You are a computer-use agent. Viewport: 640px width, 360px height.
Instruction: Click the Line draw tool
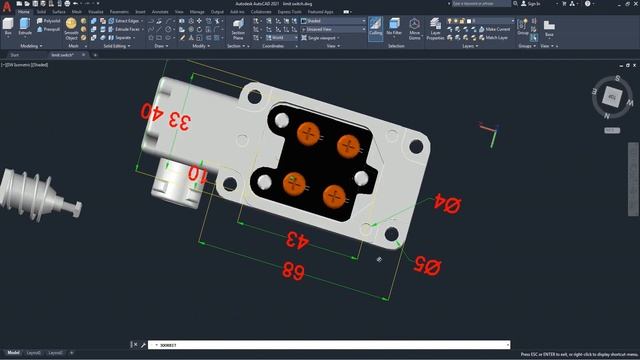159,29
